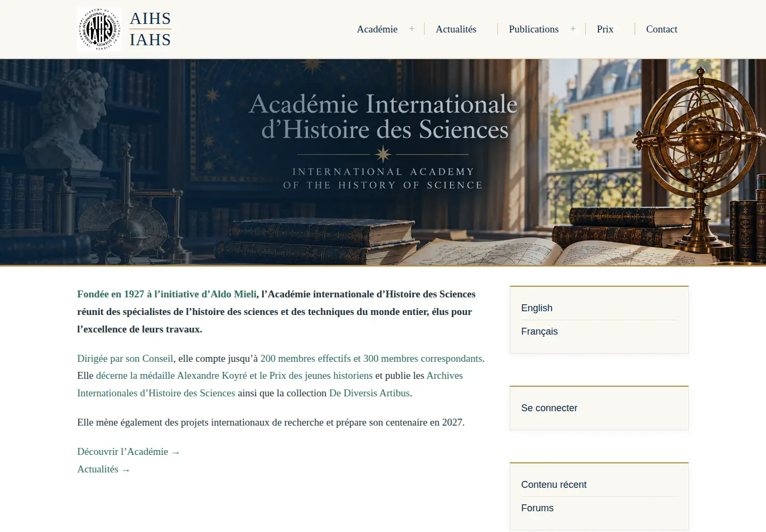Open the Contact page

[x=662, y=29]
